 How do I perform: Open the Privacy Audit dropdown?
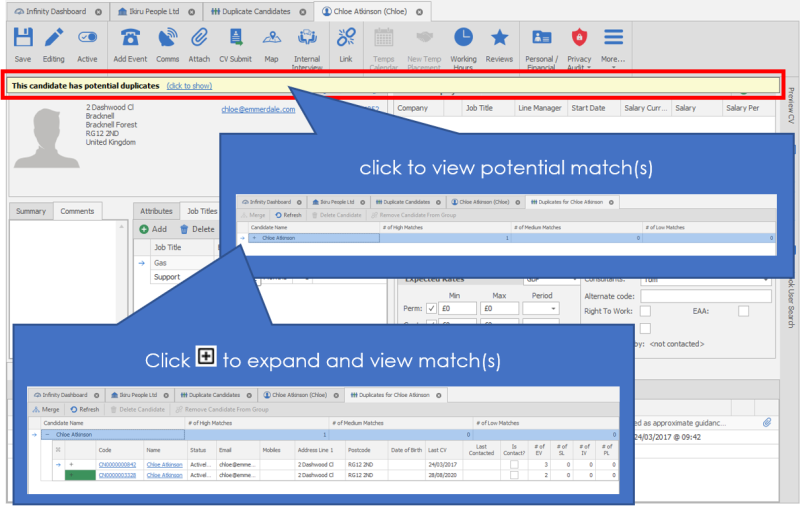pyautogui.click(x=579, y=39)
